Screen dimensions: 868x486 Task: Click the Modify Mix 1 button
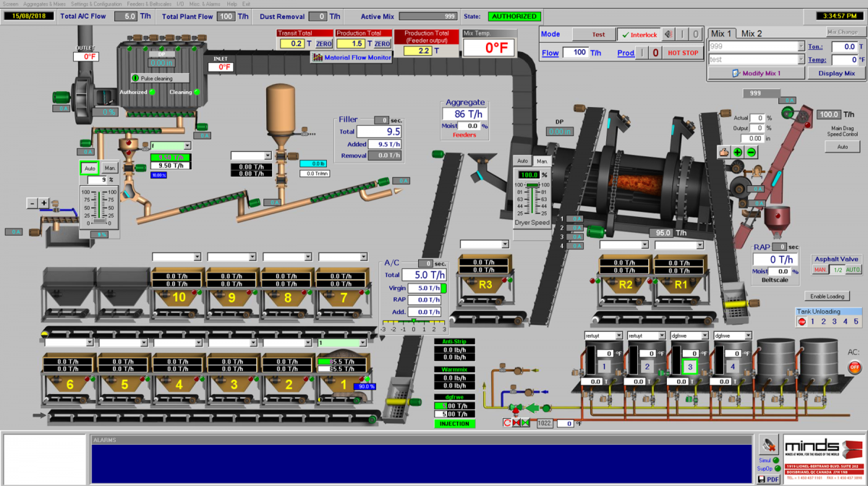click(755, 73)
